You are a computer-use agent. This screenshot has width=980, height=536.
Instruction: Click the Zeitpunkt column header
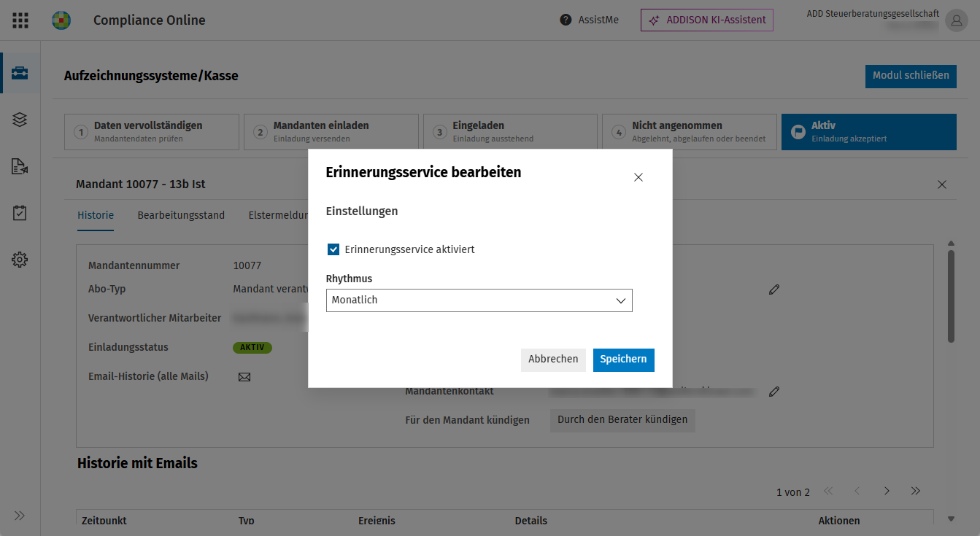tap(104, 521)
